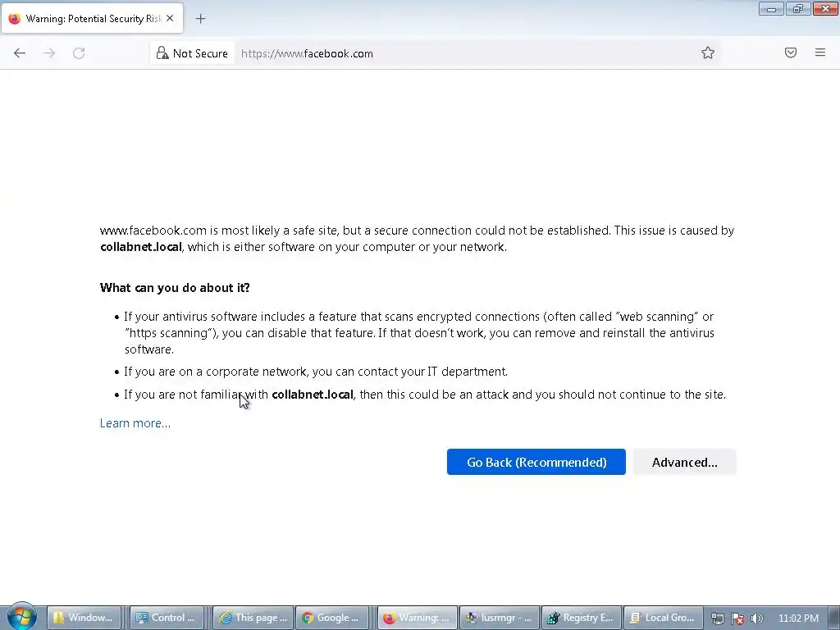Click the Firefox icon on the tab
840x630 pixels.
coord(15,18)
